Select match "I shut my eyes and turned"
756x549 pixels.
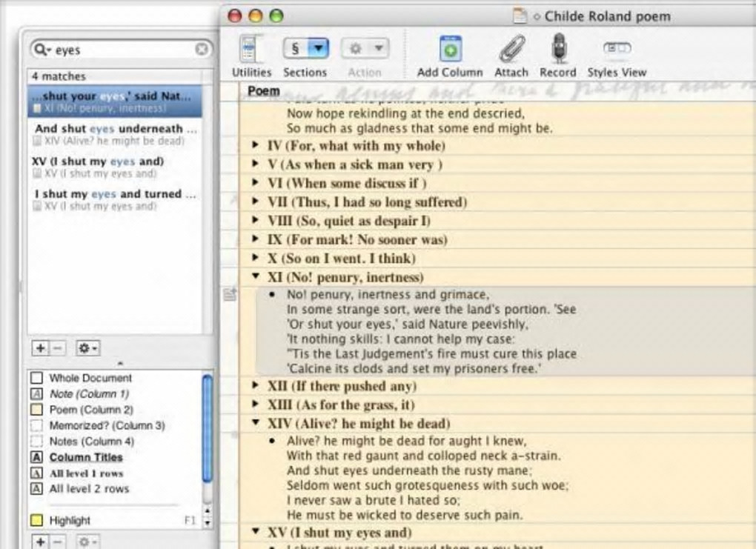pos(115,200)
